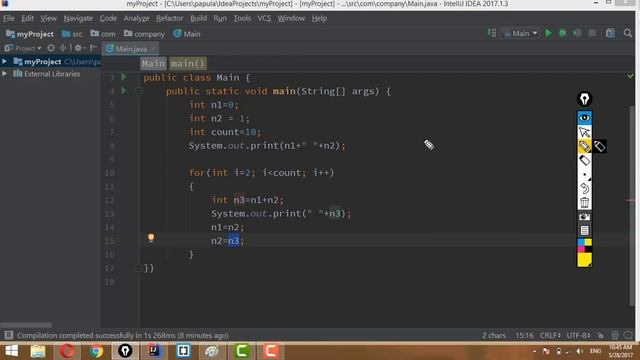Click the highlighter flyout icon beside Epic Pen toolbar

[x=600, y=146]
